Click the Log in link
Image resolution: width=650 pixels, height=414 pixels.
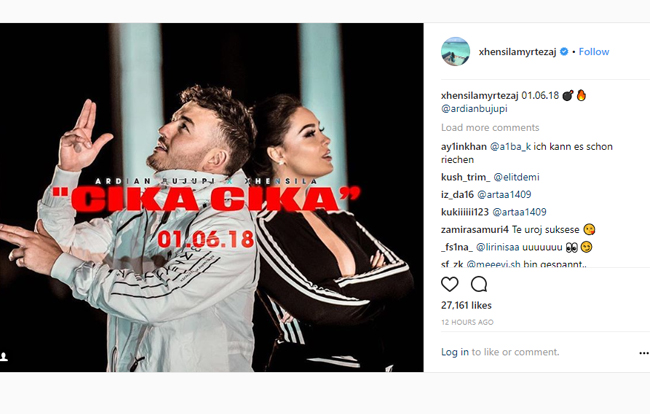pyautogui.click(x=455, y=352)
